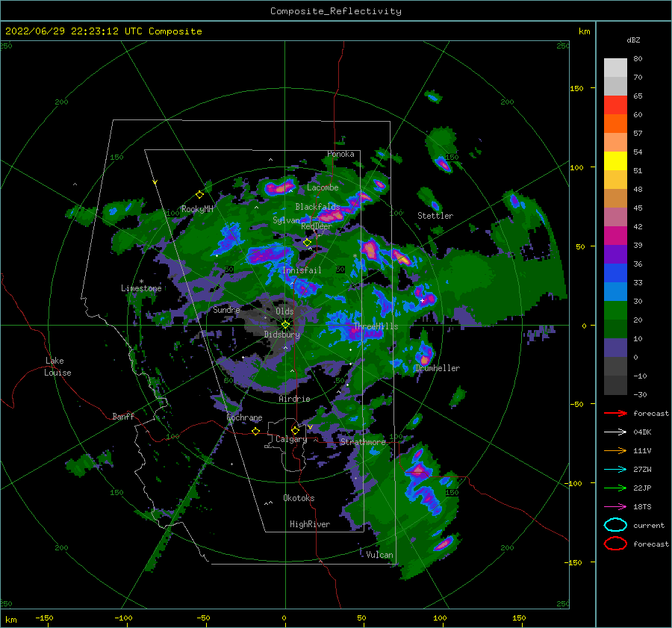Click the yellow radar-site marker between Olds and Didsbury
The height and width of the screenshot is (628, 672).
click(x=285, y=325)
